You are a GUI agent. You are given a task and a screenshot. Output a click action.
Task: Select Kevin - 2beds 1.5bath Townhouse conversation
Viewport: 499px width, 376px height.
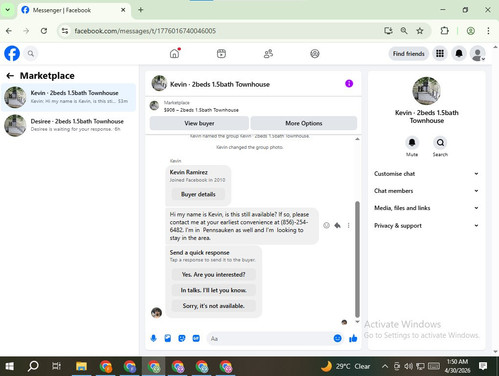pyautogui.click(x=69, y=97)
